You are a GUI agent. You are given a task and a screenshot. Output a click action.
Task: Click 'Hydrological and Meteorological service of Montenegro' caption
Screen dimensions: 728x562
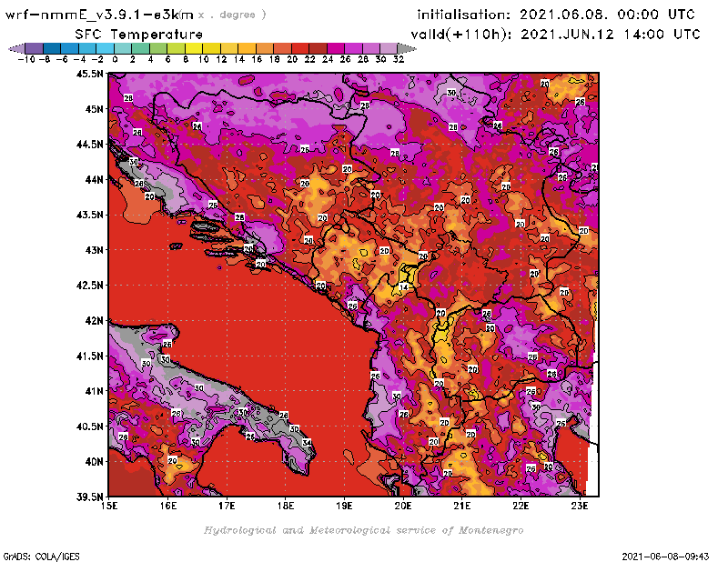click(x=363, y=530)
